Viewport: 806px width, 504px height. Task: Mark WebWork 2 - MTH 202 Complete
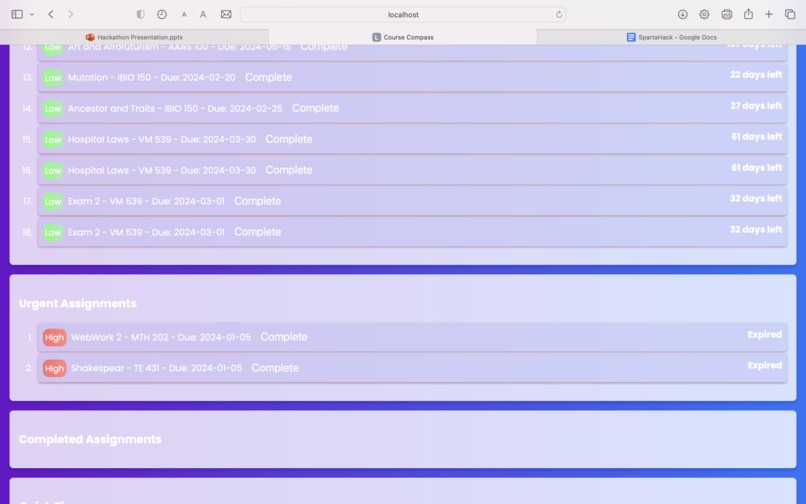[x=284, y=337]
